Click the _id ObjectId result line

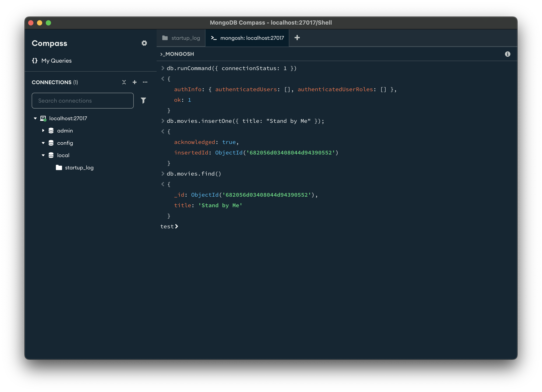pyautogui.click(x=246, y=195)
